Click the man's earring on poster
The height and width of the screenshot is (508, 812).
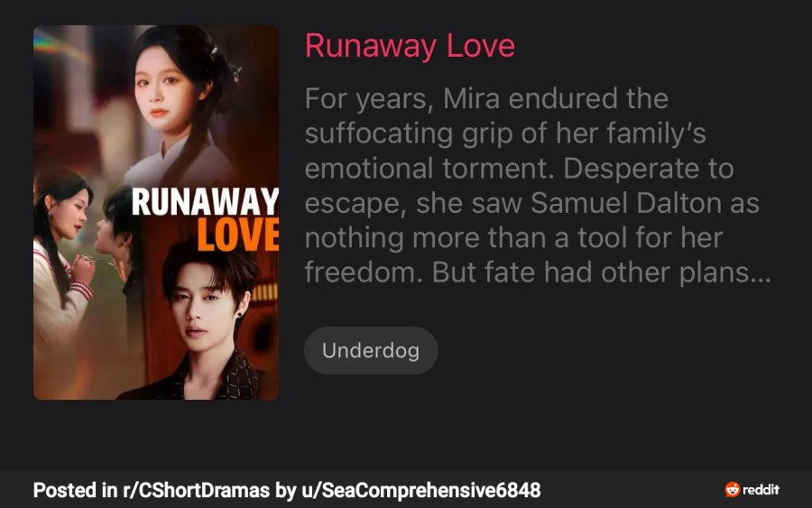(x=240, y=315)
